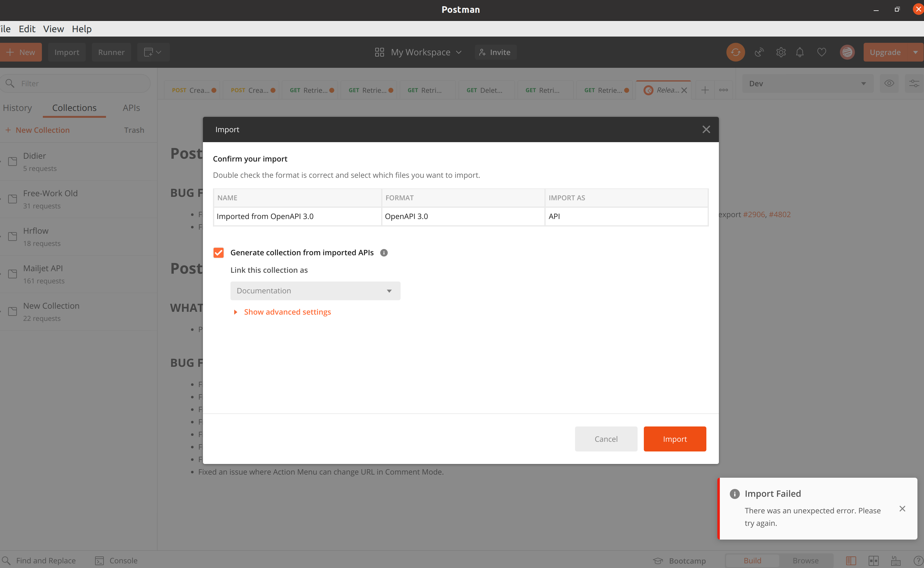Click inside the Filter collections search field
This screenshot has width=924, height=568.
[x=75, y=83]
